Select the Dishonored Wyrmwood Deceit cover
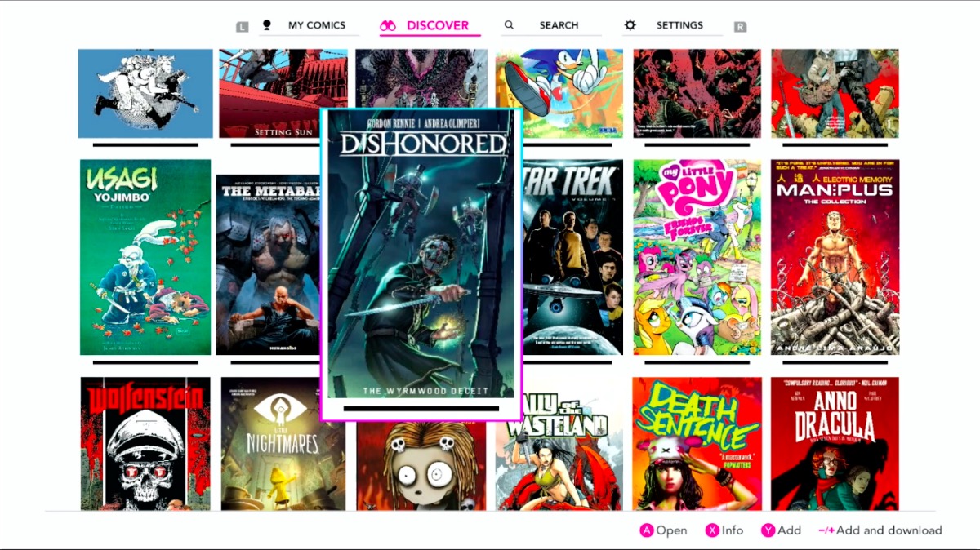 pos(421,255)
